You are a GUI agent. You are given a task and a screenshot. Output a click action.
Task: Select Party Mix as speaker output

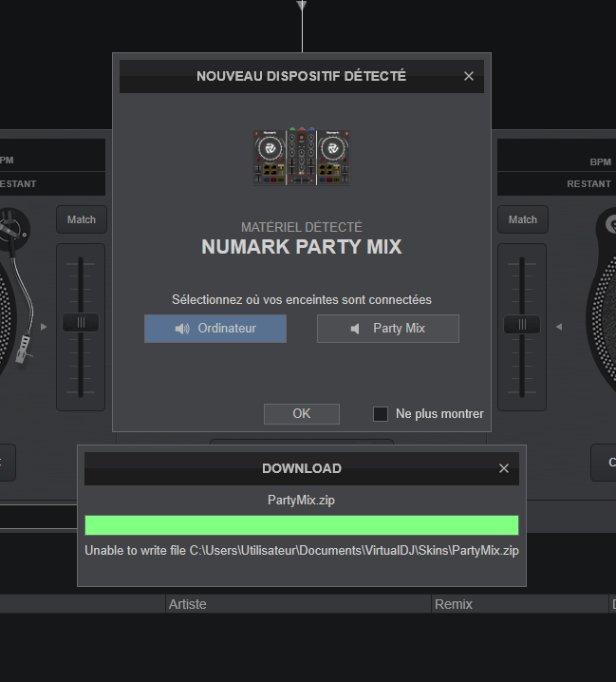point(387,329)
